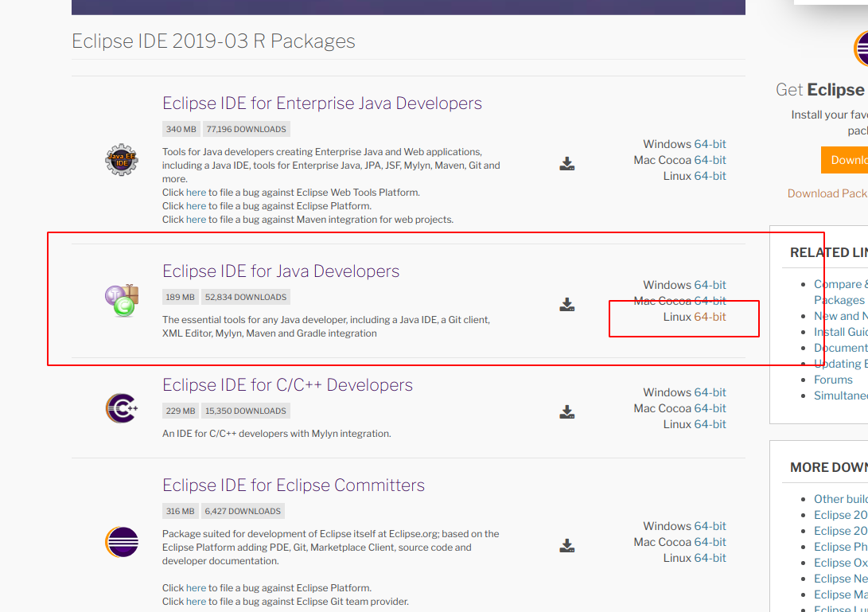868x612 pixels.
Task: Click 'here' link in Committers' Eclipse Platform bug line
Action: click(196, 587)
